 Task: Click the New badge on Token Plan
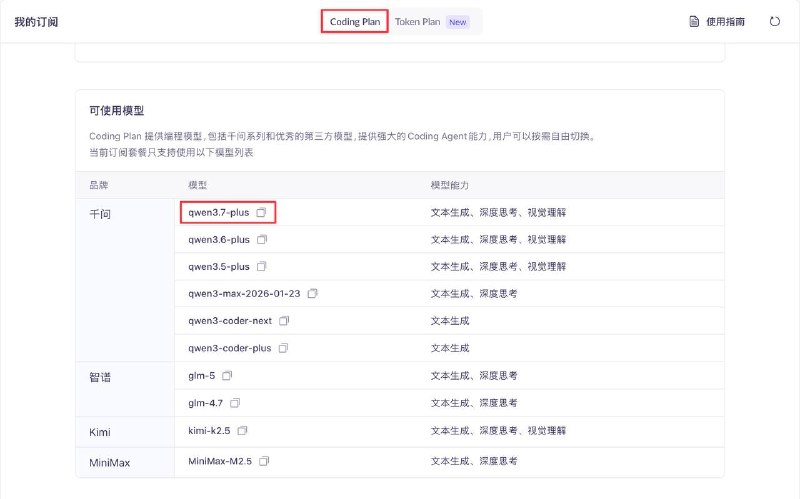(458, 22)
